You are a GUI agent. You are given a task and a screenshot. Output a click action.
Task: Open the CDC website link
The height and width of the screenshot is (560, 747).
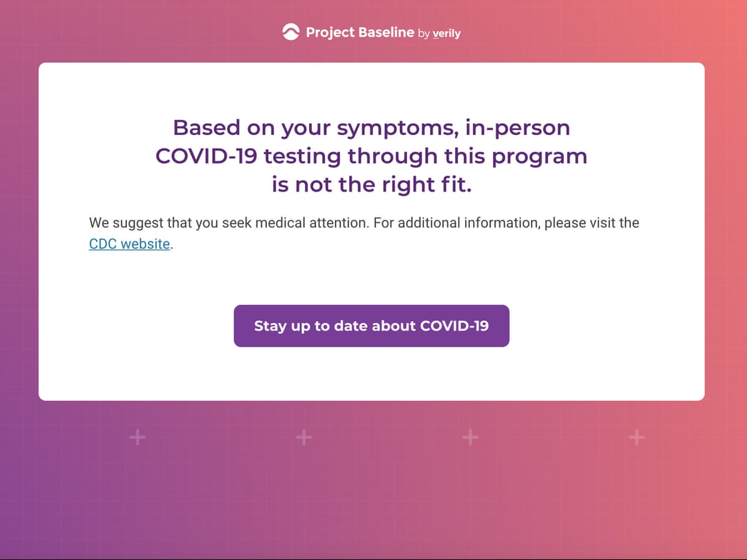click(x=129, y=244)
